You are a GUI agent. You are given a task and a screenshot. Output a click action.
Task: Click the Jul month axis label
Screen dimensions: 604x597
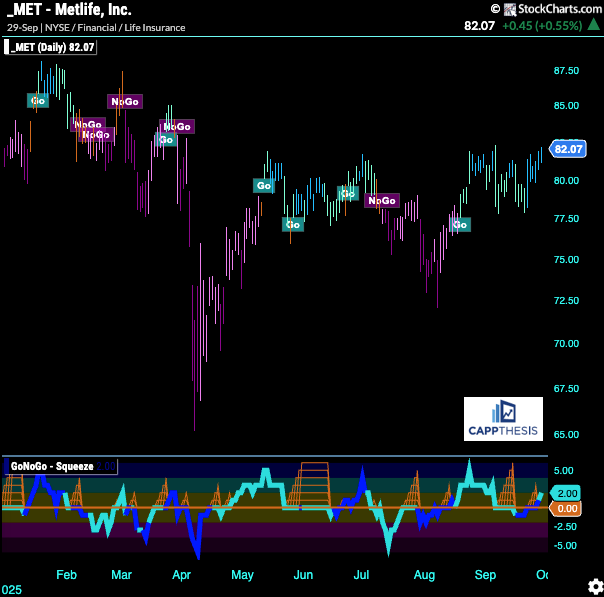pos(361,575)
